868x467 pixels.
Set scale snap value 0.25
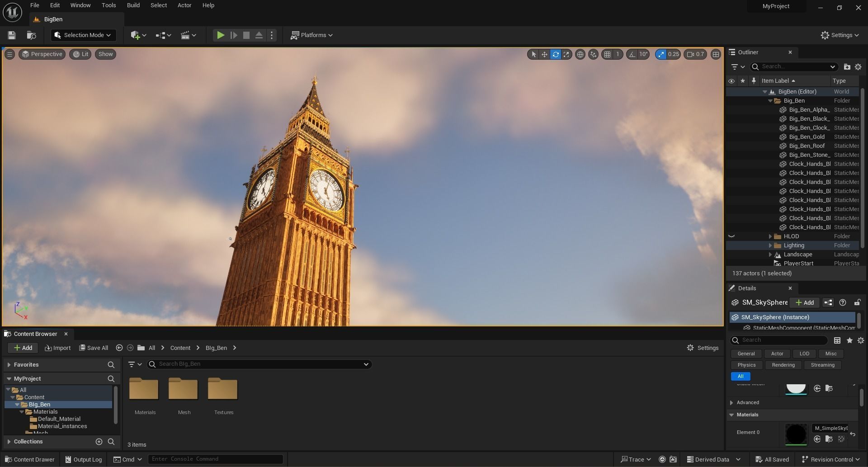coord(674,54)
